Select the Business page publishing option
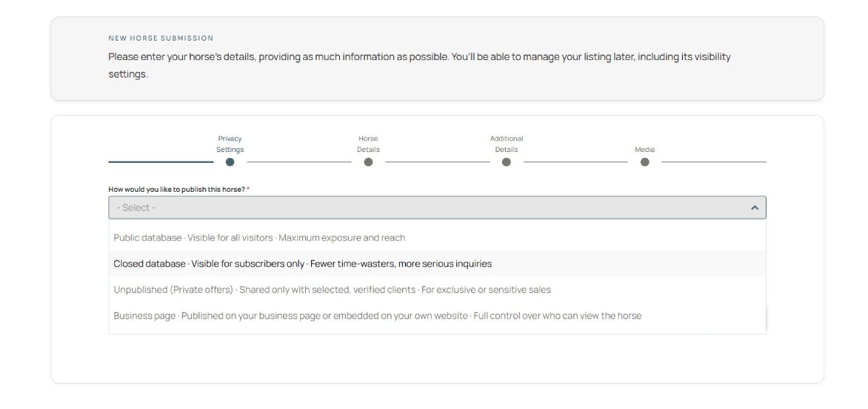The image size is (868, 409). click(377, 316)
